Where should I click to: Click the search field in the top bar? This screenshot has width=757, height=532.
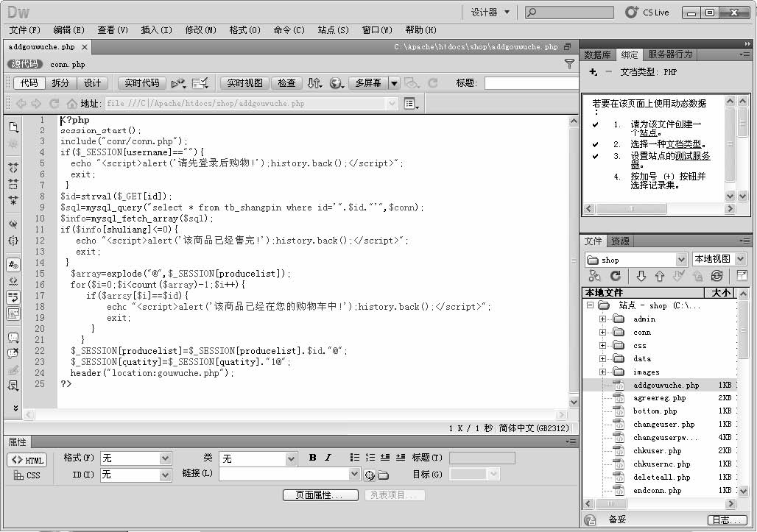point(569,13)
